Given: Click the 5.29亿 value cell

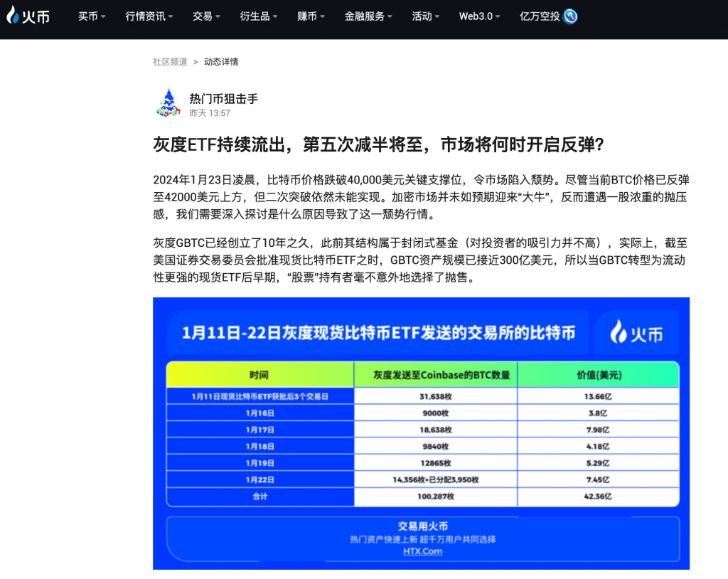Looking at the screenshot, I should pos(598,463).
